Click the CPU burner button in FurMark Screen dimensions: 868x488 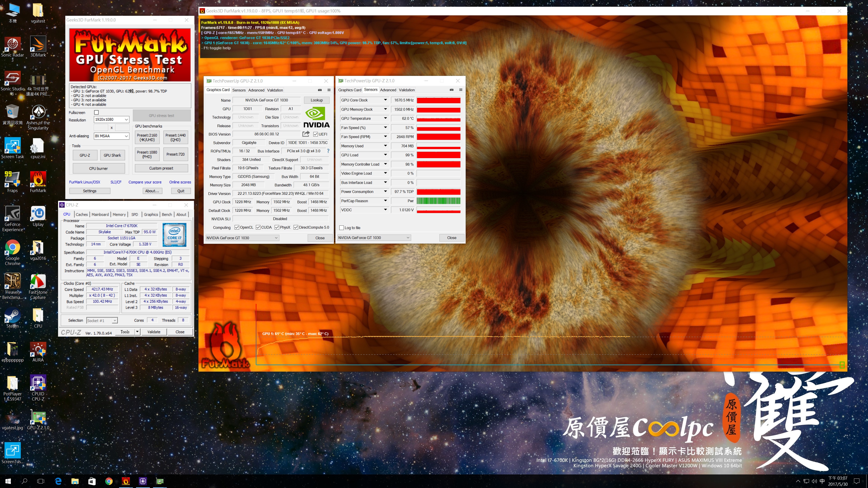coord(98,168)
